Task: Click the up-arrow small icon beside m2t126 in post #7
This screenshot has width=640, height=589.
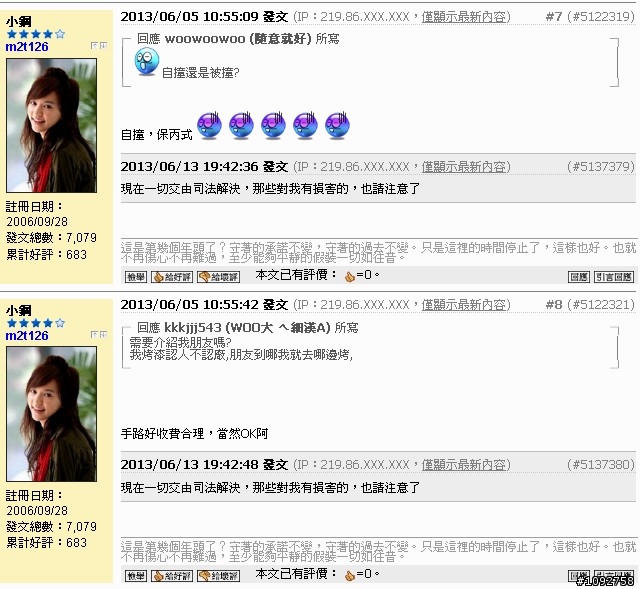Action: 94,45
